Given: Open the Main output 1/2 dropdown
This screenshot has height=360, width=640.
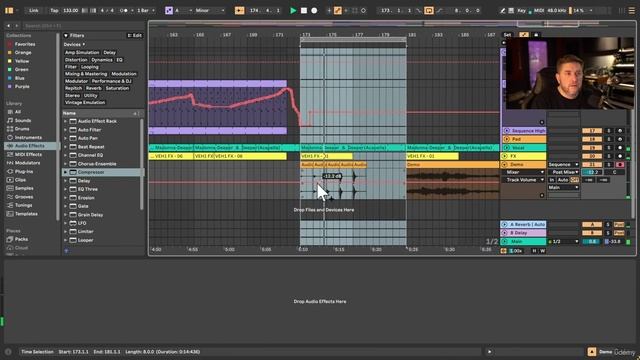Looking at the screenshot, I should point(564,242).
